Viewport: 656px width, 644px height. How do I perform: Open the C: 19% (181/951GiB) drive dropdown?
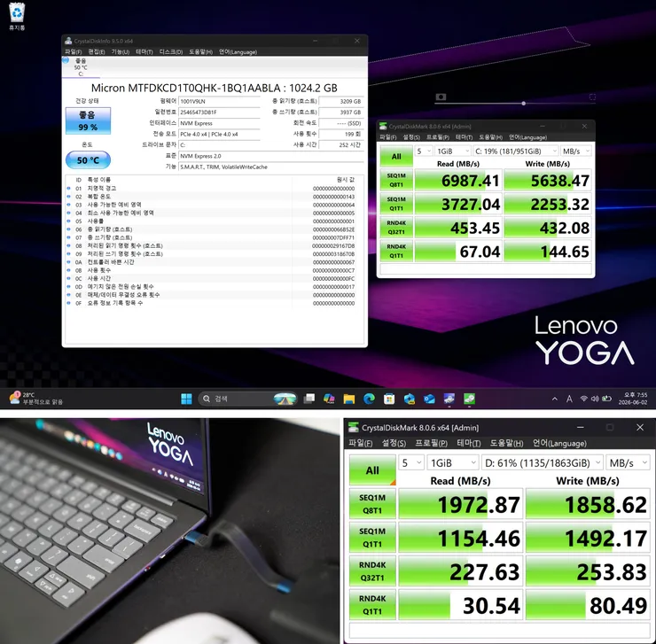pos(515,151)
